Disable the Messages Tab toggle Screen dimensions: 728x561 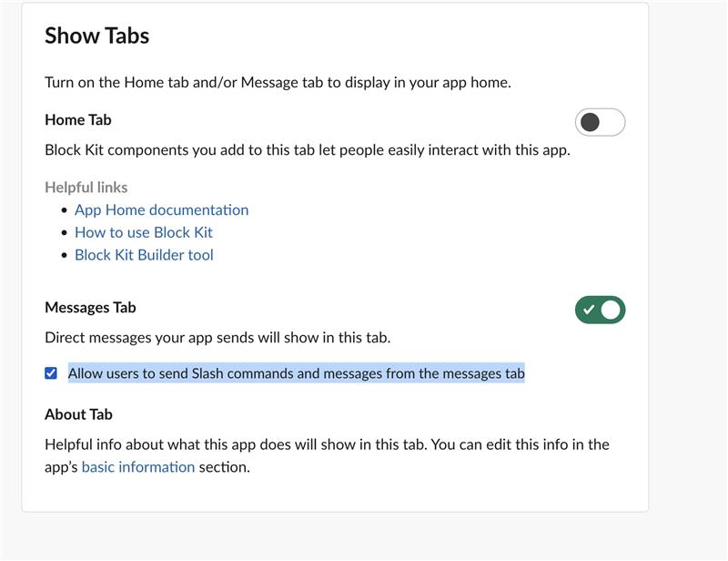(x=602, y=309)
